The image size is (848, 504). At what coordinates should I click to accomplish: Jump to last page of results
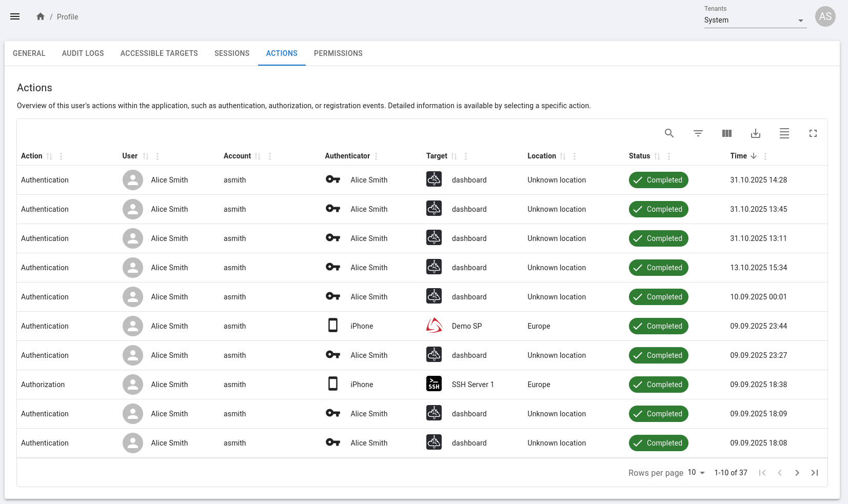814,473
